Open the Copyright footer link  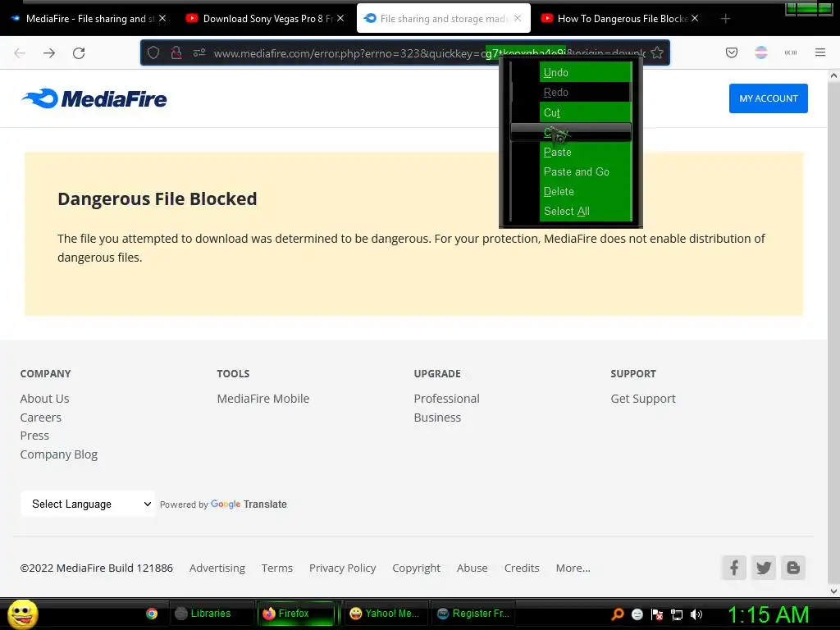coord(416,568)
